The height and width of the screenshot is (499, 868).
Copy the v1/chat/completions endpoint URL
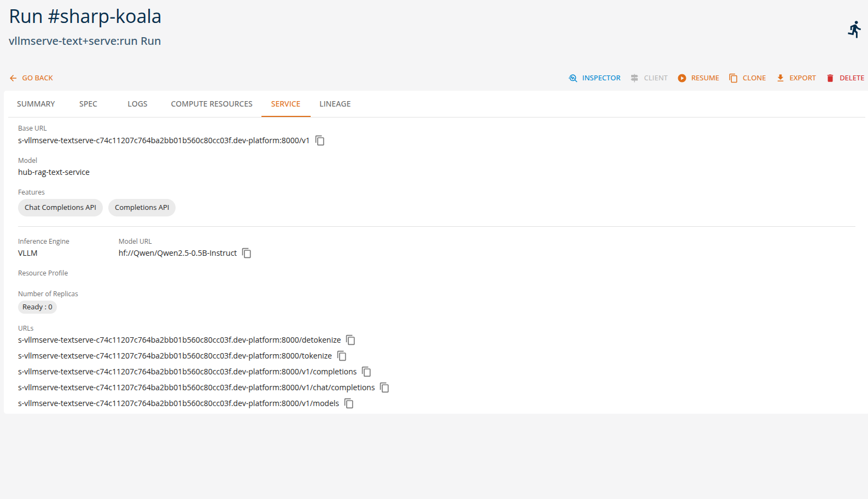385,388
